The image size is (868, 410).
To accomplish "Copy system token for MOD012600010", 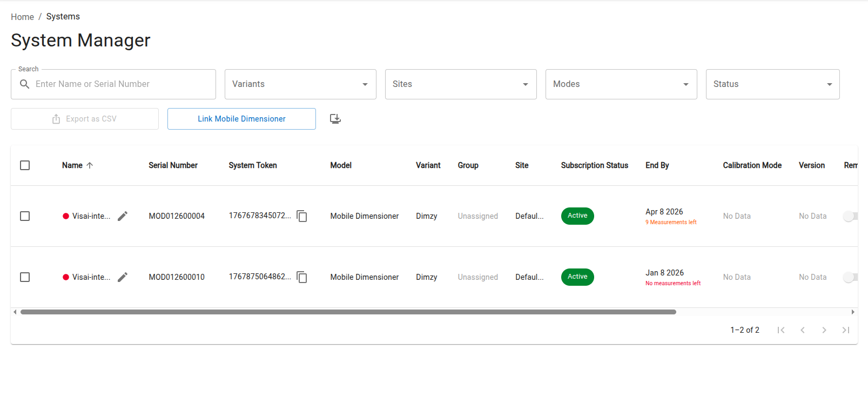I will click(302, 277).
